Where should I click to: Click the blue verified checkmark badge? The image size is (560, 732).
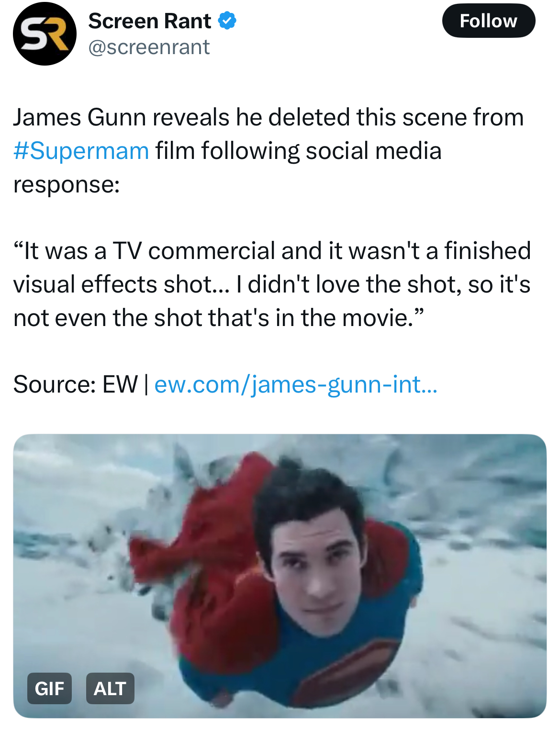(227, 21)
